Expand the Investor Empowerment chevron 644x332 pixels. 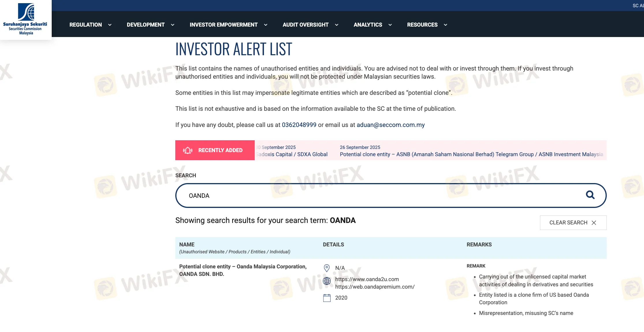(266, 25)
